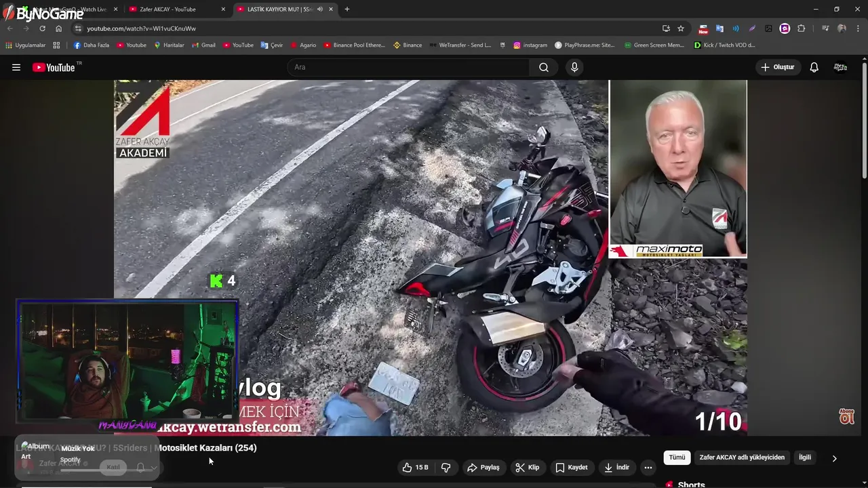Click the Google Translate extension icon
Viewport: 868px width, 488px height.
click(x=719, y=28)
